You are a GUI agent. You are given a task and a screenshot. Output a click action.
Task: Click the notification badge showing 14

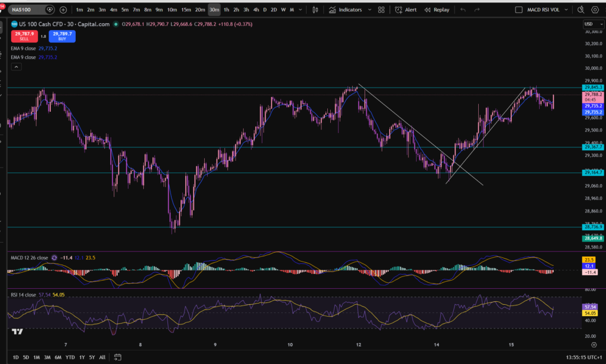(2, 7)
